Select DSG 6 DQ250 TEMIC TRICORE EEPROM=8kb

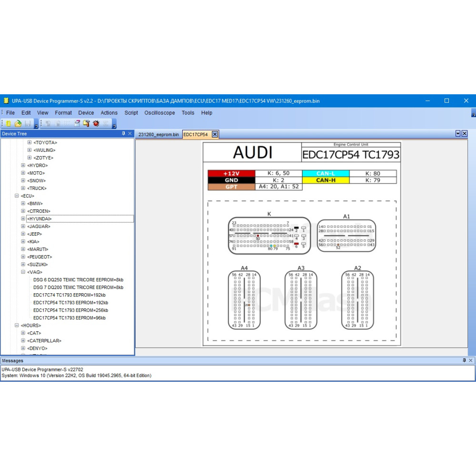[79, 279]
